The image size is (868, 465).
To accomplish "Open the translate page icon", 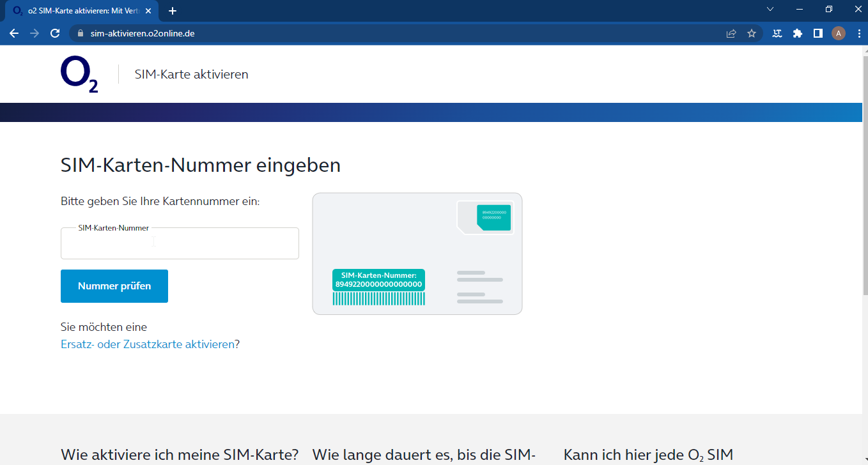I will (x=777, y=33).
